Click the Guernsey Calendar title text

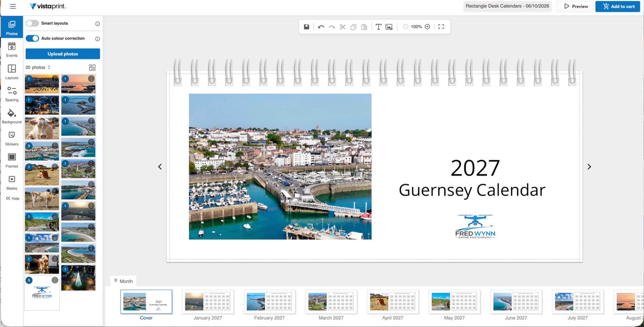472,190
